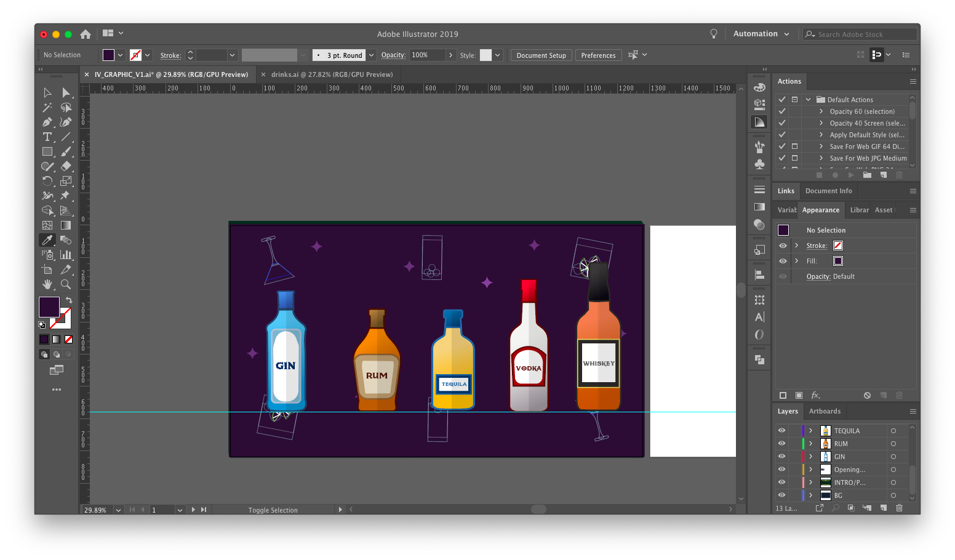Collapse the Default Actions set

pyautogui.click(x=808, y=99)
